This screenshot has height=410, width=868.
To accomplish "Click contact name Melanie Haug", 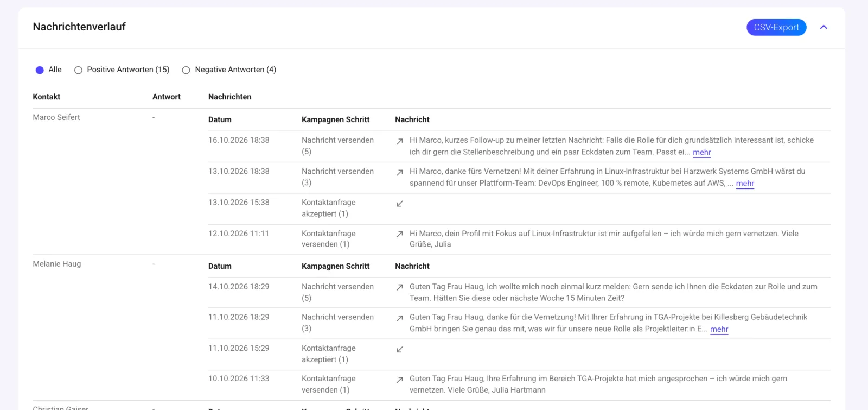I will point(57,264).
